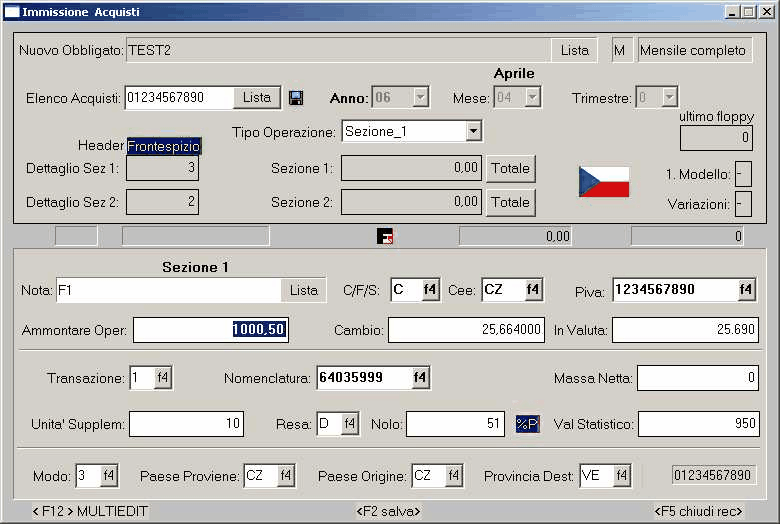
Task: Minimize the Immissione Acquisti window
Action: click(732, 12)
